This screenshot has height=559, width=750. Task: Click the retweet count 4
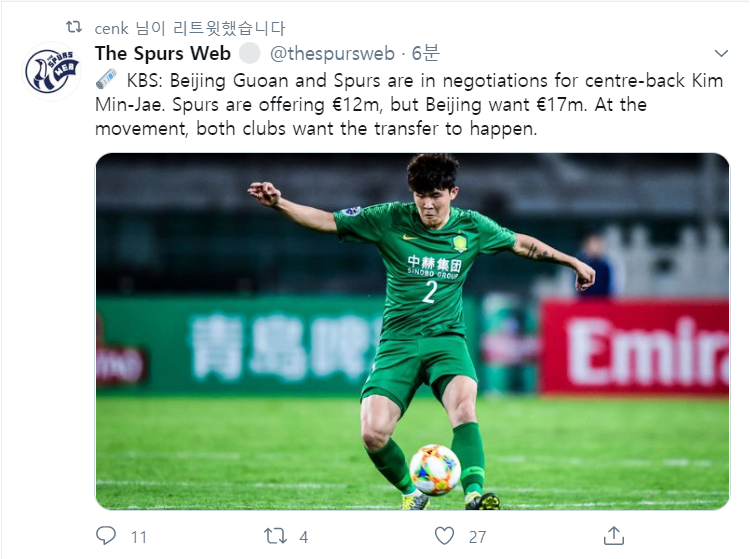[304, 537]
